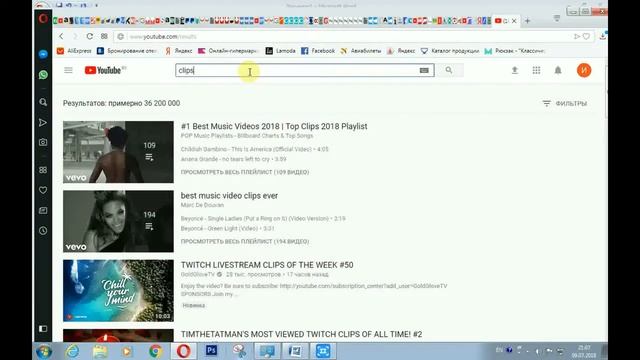Take a snapshot with sidebar camera icon
Viewport: 640px width, 360px height.
tap(43, 142)
